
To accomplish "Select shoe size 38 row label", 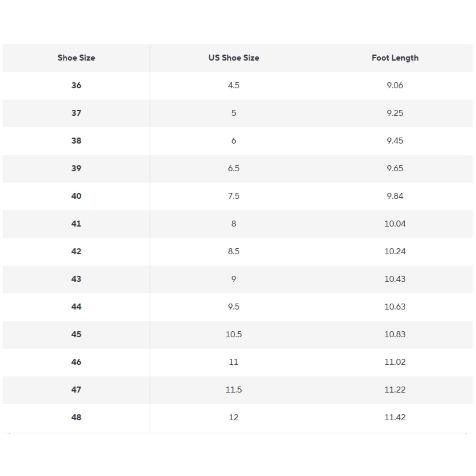I will coord(76,141).
